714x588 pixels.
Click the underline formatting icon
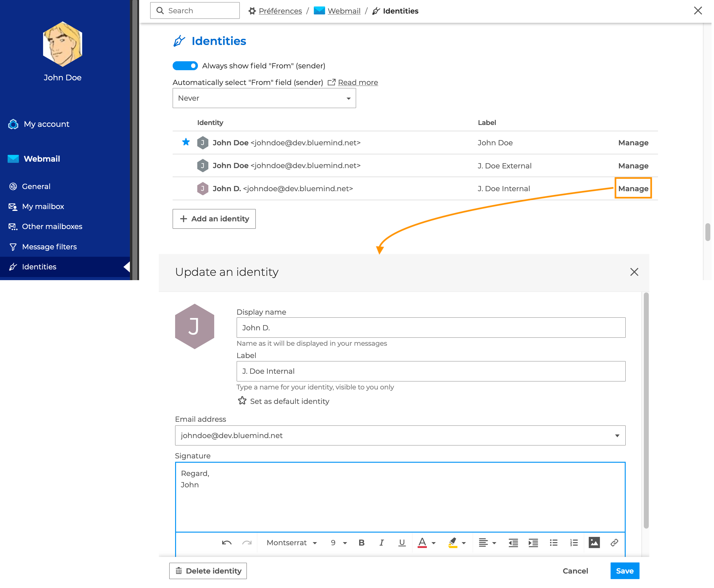pyautogui.click(x=402, y=543)
